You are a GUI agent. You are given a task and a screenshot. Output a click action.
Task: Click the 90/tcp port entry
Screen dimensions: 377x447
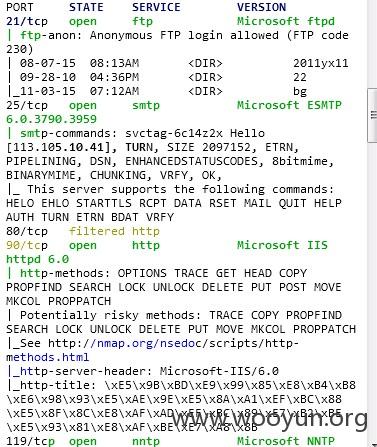(27, 246)
